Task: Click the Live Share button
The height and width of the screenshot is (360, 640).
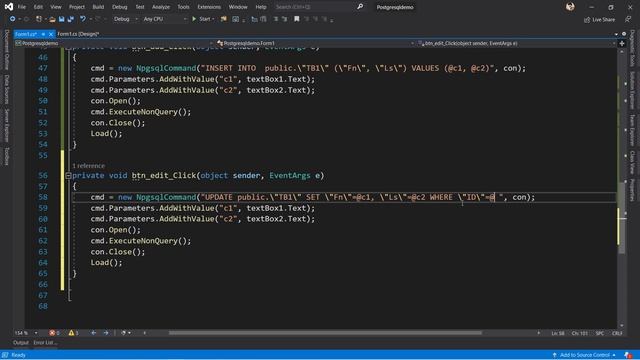Action: click(x=599, y=19)
